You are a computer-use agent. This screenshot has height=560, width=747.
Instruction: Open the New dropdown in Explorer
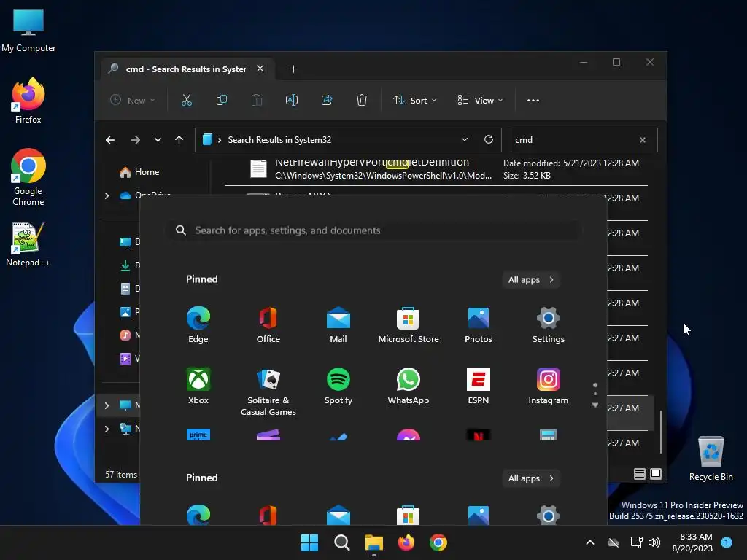tap(133, 101)
